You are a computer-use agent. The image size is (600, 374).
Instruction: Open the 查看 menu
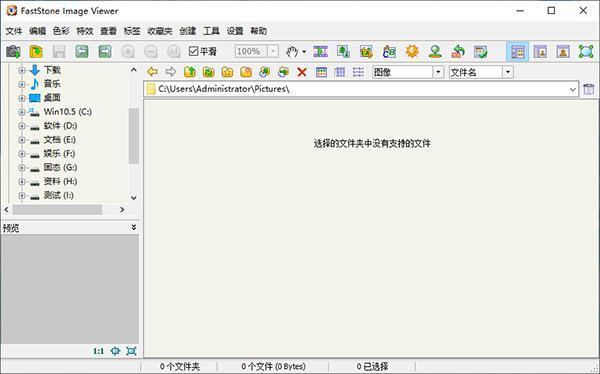tap(108, 31)
